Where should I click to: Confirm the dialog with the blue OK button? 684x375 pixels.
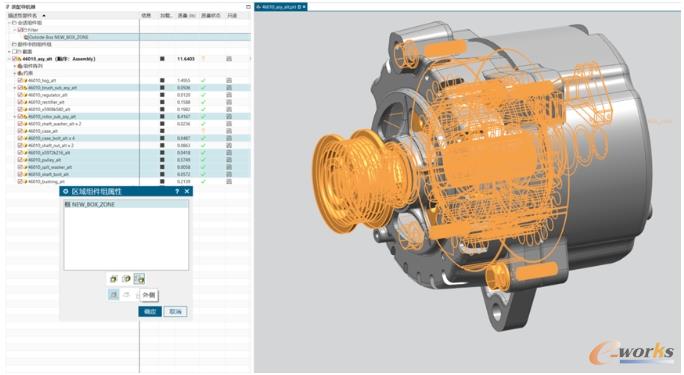[x=150, y=311]
